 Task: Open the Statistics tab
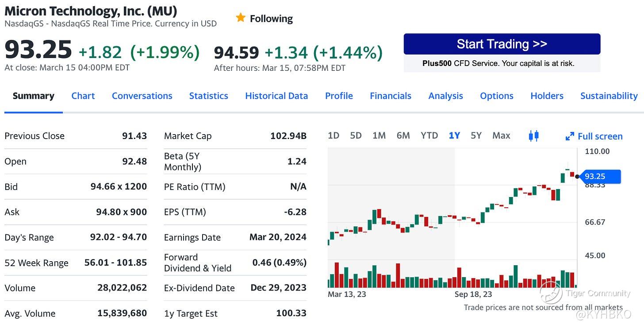pos(208,96)
